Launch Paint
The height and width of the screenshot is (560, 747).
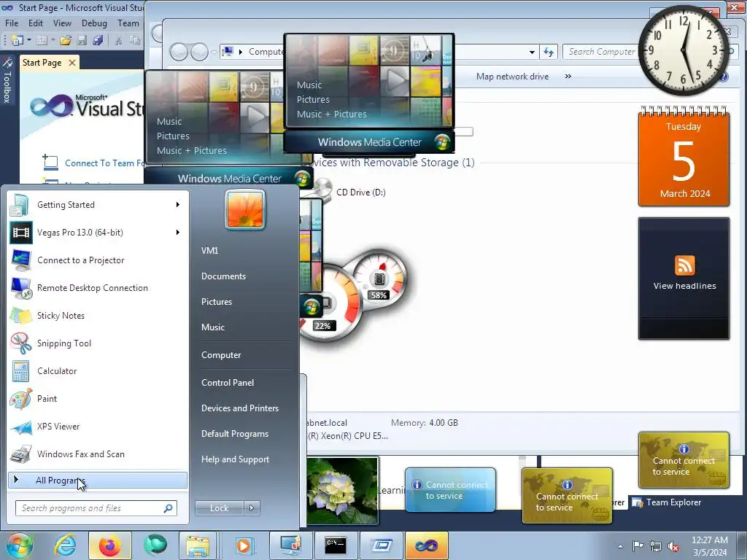tap(97, 398)
